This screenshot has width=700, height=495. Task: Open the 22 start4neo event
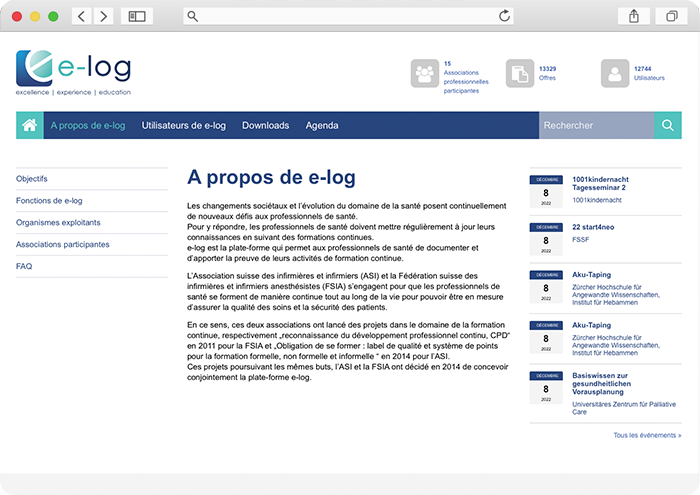pos(593,227)
